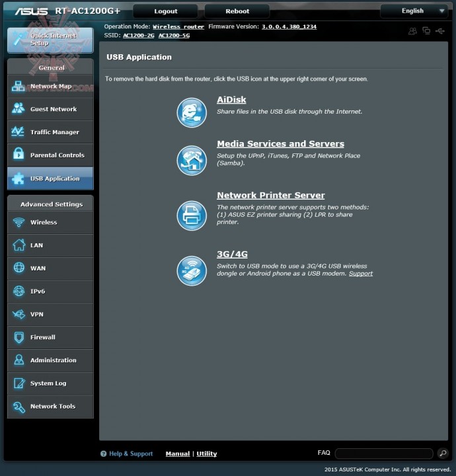Start Quick Internet Setup
Viewport: 456px width, 476px height.
click(x=50, y=40)
